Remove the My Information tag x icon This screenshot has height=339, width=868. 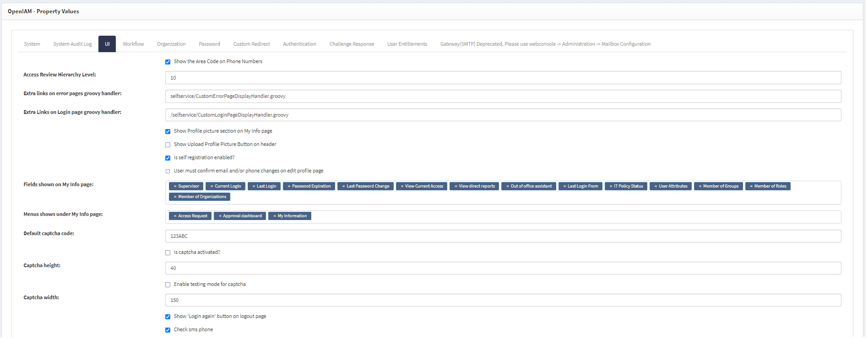click(274, 216)
